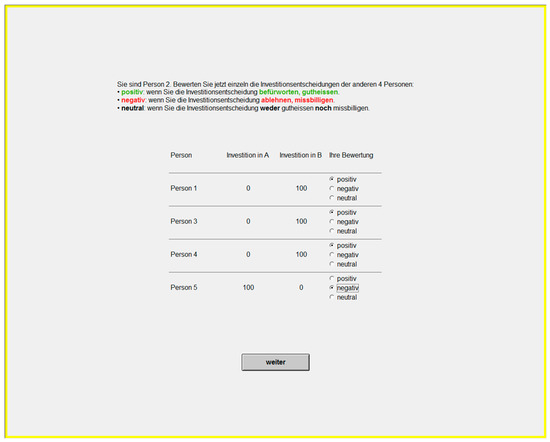Click Person 5's Investition in A value 100
The width and height of the screenshot is (550, 442).
coord(248,287)
